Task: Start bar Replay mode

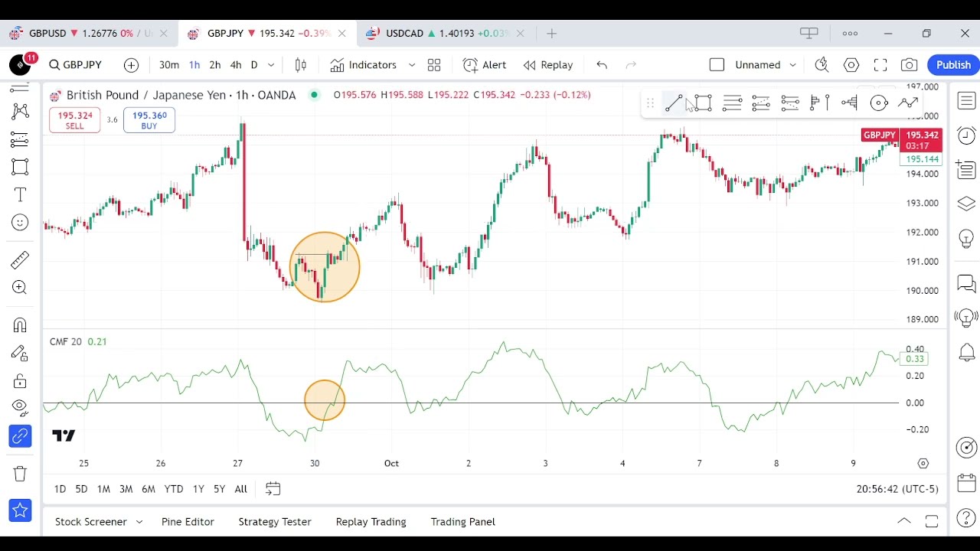Action: (548, 65)
